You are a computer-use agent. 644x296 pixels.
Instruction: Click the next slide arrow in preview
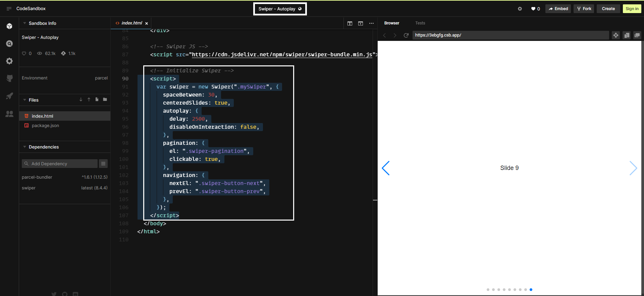click(x=633, y=168)
